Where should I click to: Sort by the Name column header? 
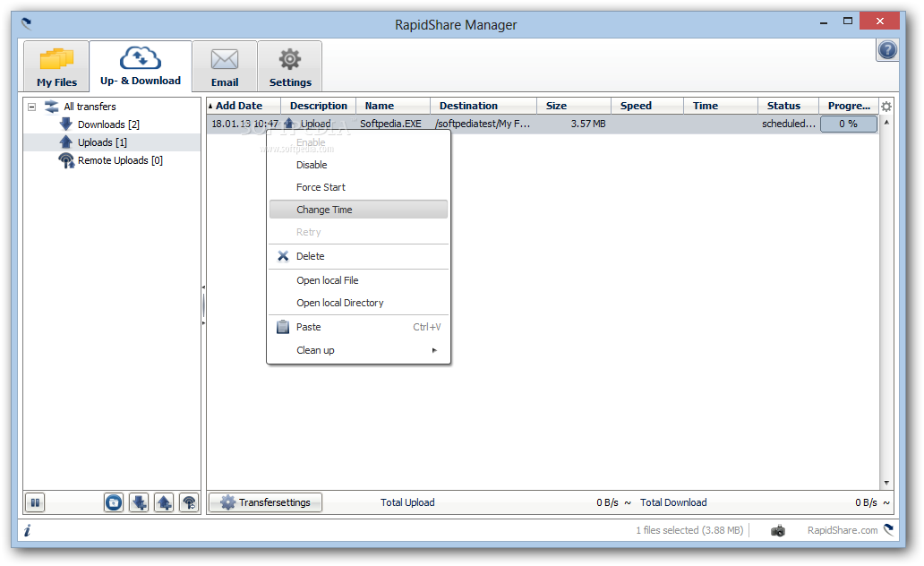tap(393, 106)
